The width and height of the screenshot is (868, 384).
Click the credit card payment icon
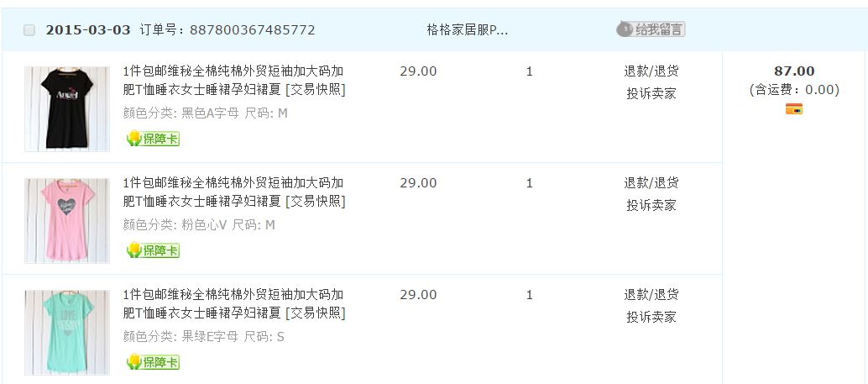pos(794,108)
